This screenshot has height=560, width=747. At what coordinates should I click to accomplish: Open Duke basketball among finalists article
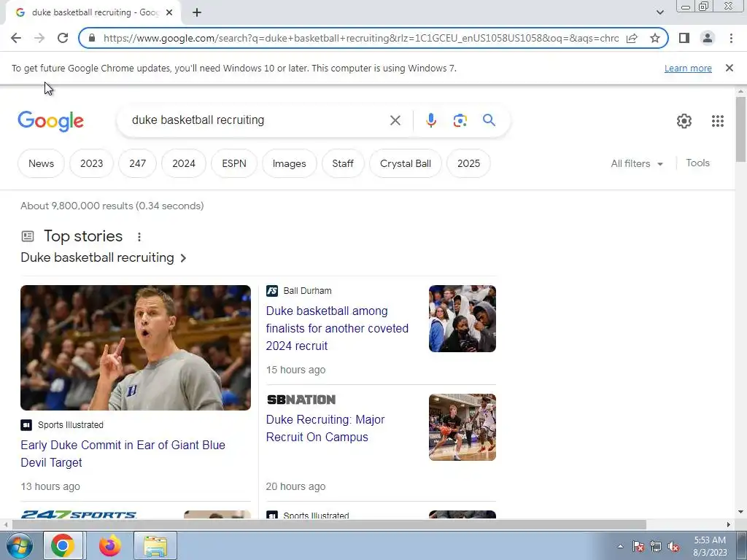tap(337, 328)
